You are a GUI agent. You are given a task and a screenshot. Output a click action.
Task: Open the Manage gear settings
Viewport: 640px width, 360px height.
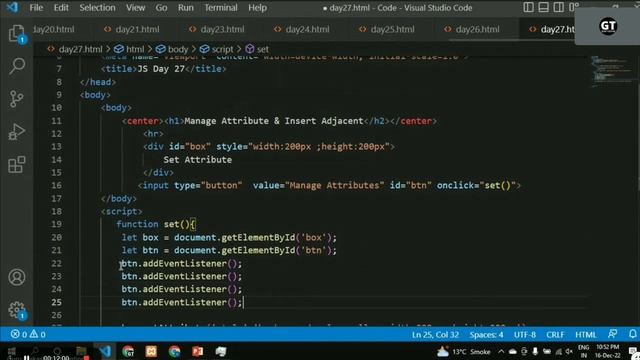16,310
